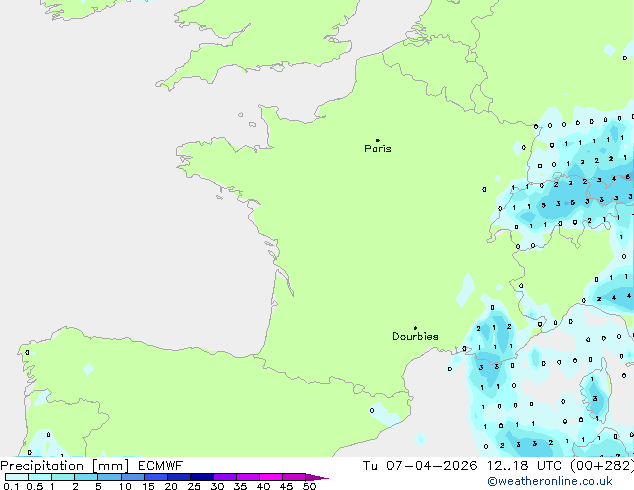Click the forecast date 07-04-2026 text
Viewport: 634px width, 490px height.
[x=431, y=466]
